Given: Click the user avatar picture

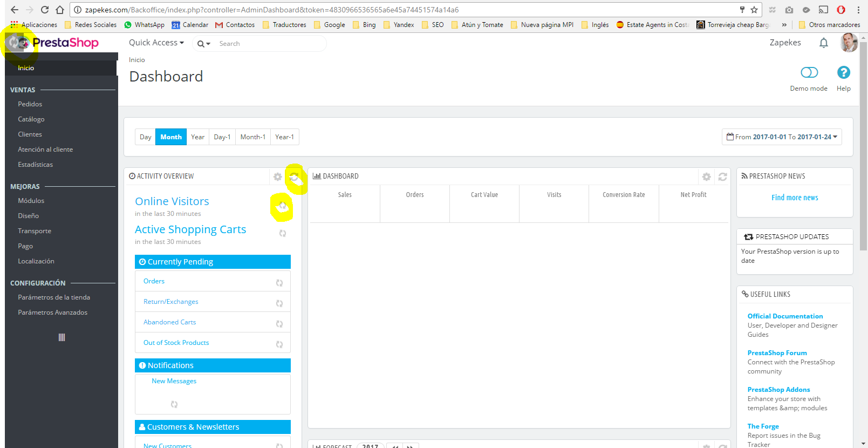Looking at the screenshot, I should coord(849,43).
